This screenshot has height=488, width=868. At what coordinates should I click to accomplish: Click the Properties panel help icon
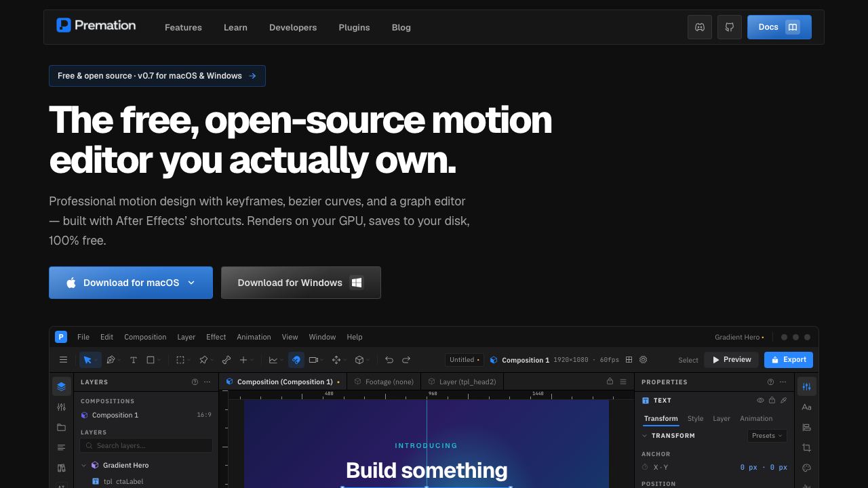pos(770,382)
